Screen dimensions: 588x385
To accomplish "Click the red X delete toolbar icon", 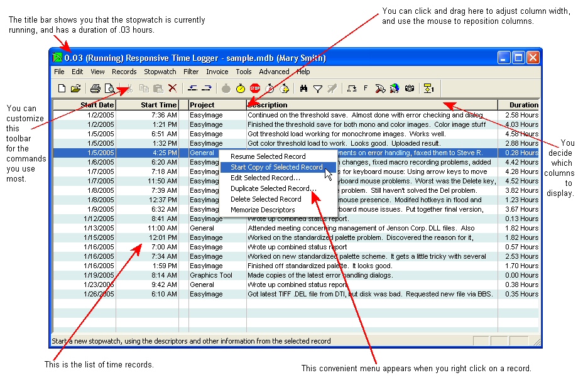I will 172,89.
